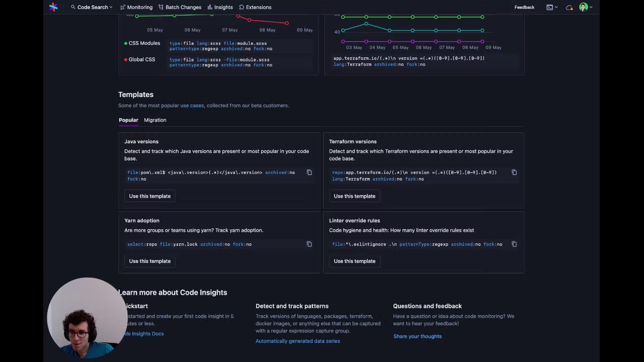Click the Sourcegraph logo icon
The height and width of the screenshot is (362, 644).
coord(53,7)
